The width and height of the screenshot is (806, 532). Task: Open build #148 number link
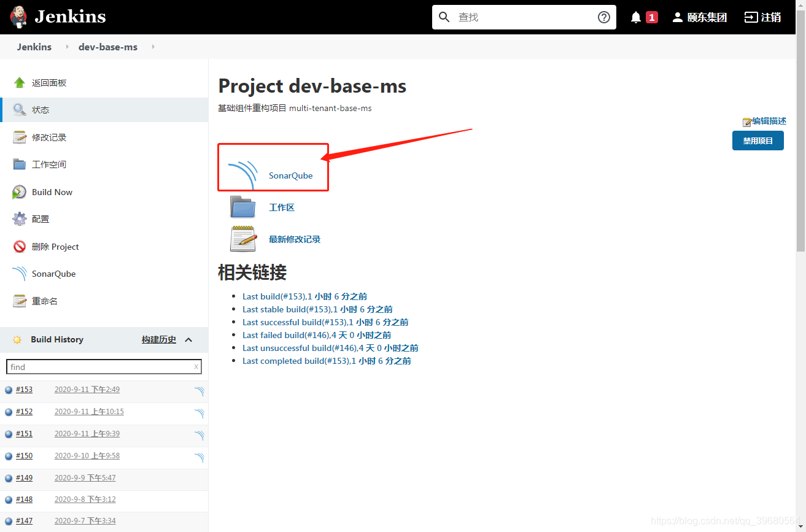coord(24,499)
